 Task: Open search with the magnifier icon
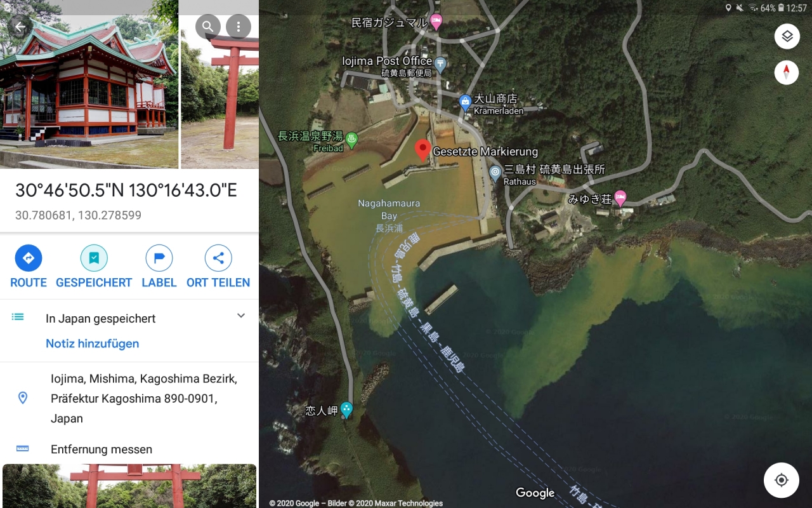[207, 27]
